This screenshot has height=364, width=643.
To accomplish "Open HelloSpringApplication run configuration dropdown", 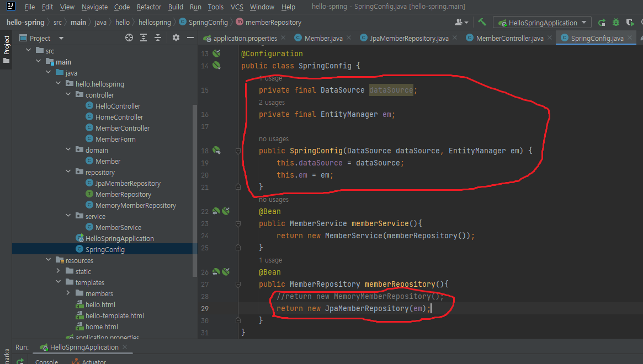I will pos(542,23).
